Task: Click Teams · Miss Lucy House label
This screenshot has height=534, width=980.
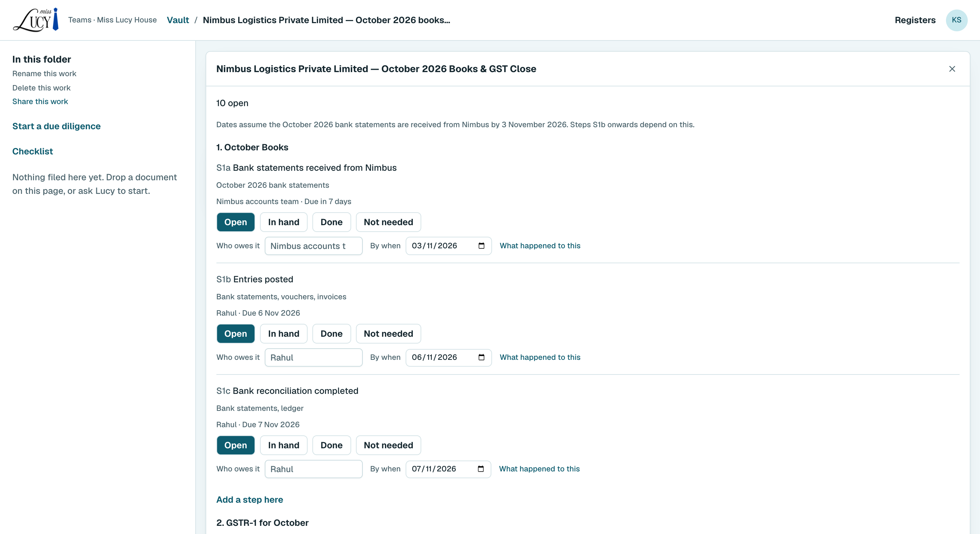Action: pyautogui.click(x=112, y=20)
